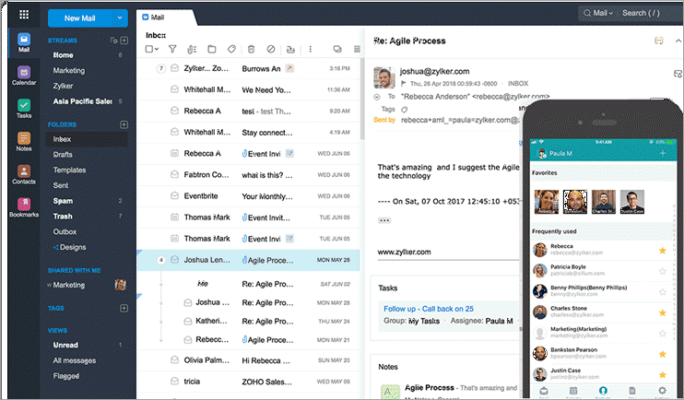Open the Tasks app in the sidebar
This screenshot has width=684, height=400.
(x=24, y=109)
